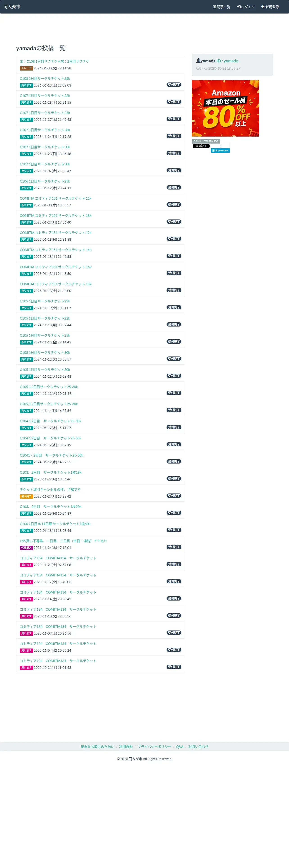Image resolution: width=289 pixels, height=868 pixels.
Task: Open COMITIA コミティア151 サークルチケット 11k post
Action: click(56, 199)
